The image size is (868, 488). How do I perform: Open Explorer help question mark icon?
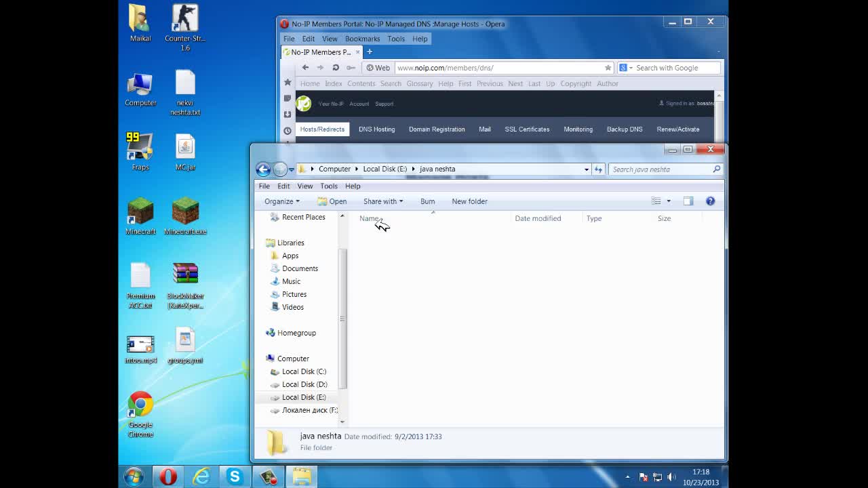710,201
